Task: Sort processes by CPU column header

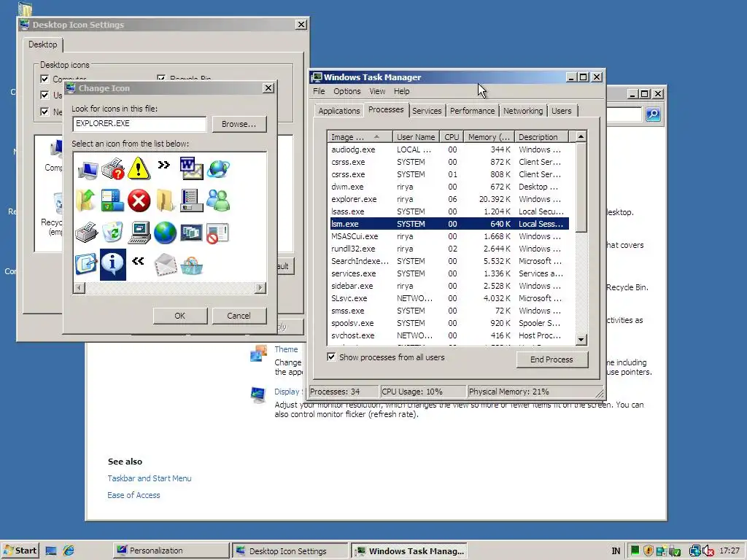Action: pos(452,136)
